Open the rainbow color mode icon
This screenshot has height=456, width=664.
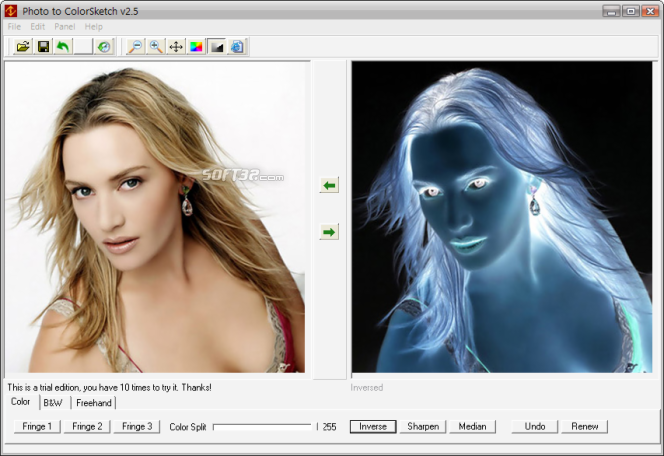[x=196, y=46]
